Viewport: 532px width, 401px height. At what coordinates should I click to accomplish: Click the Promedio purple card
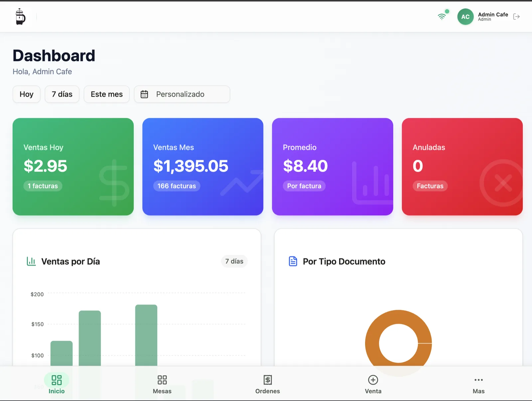pyautogui.click(x=332, y=166)
